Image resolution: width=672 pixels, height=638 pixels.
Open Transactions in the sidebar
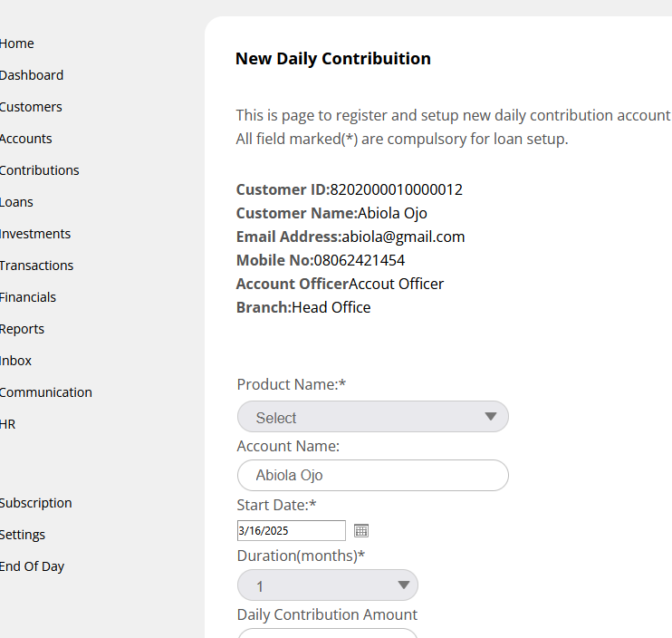point(37,266)
